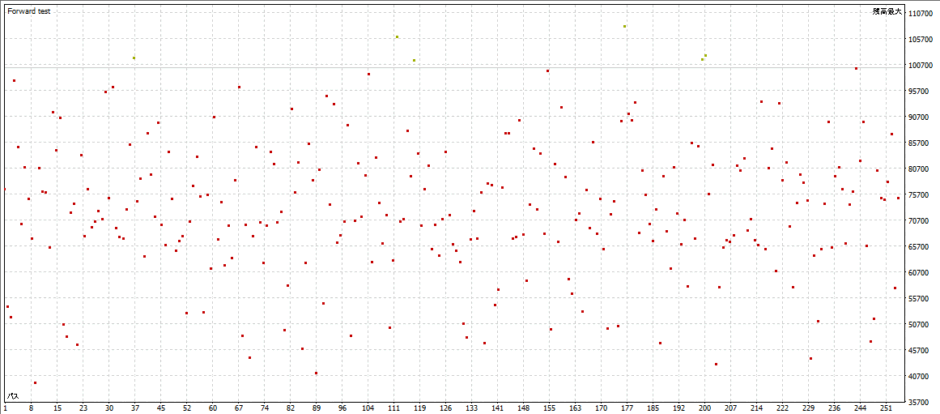
Task: Click the 50700 value on the Y-axis
Action: click(921, 324)
